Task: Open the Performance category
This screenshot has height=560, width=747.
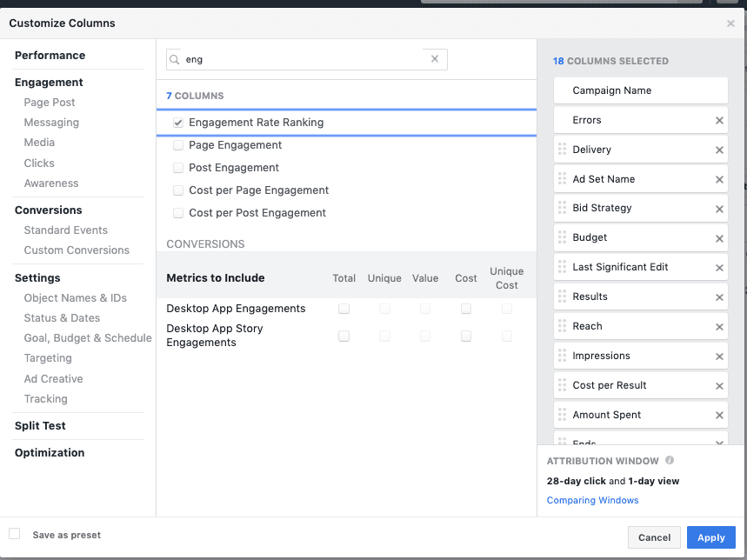Action: coord(50,56)
